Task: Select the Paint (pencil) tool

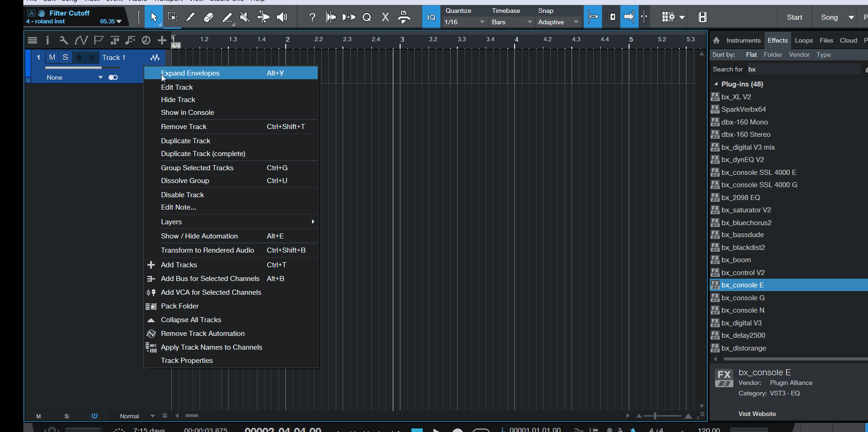Action: pos(227,17)
